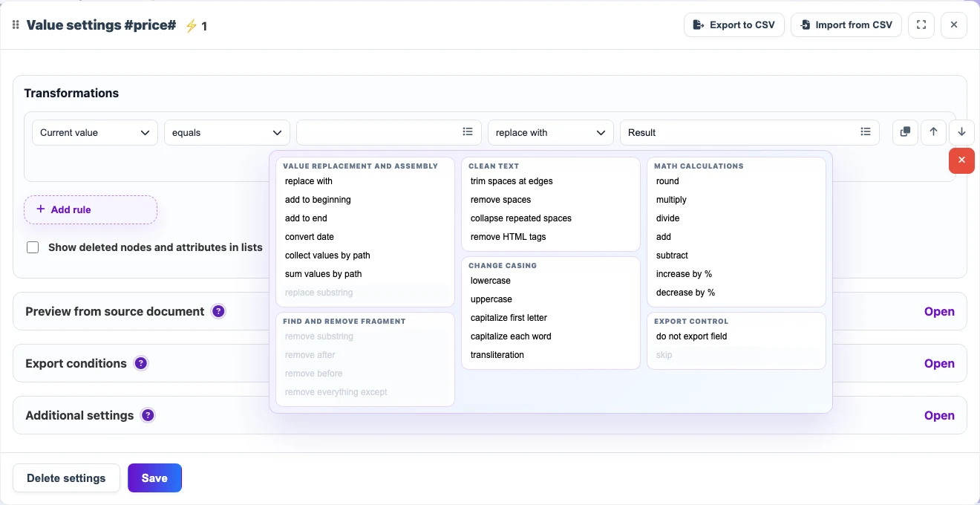Delete the rule with red X button

[961, 160]
